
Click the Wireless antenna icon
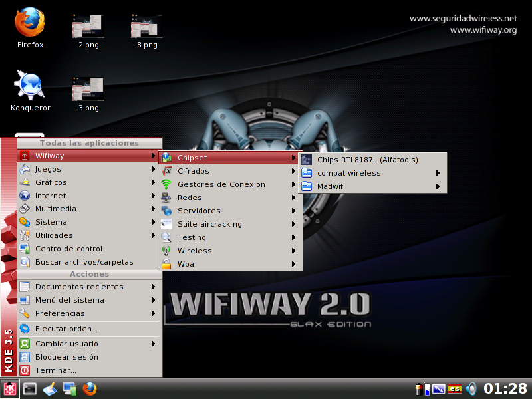pos(166,251)
